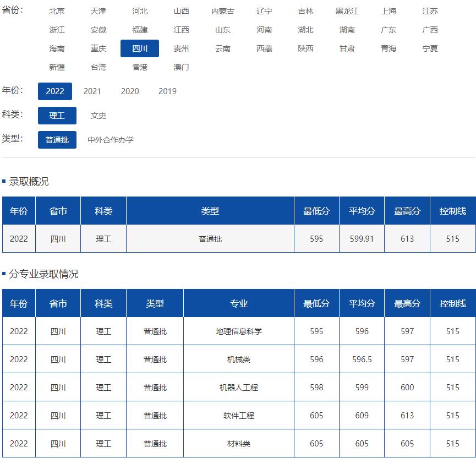
Task: Switch subject category to 文史
Action: coord(99,116)
